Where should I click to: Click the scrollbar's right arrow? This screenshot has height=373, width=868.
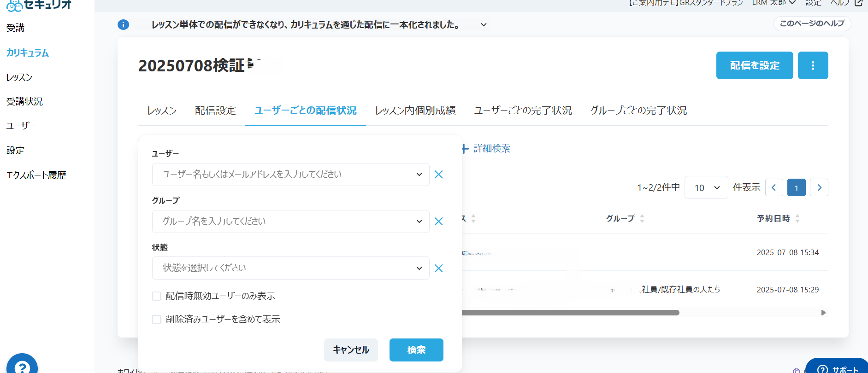(823, 313)
